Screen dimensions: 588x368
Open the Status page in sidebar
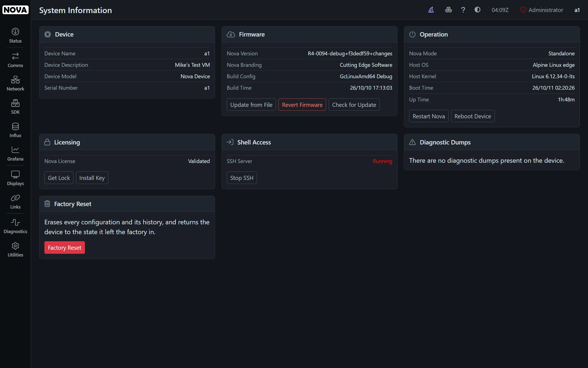coord(15,35)
